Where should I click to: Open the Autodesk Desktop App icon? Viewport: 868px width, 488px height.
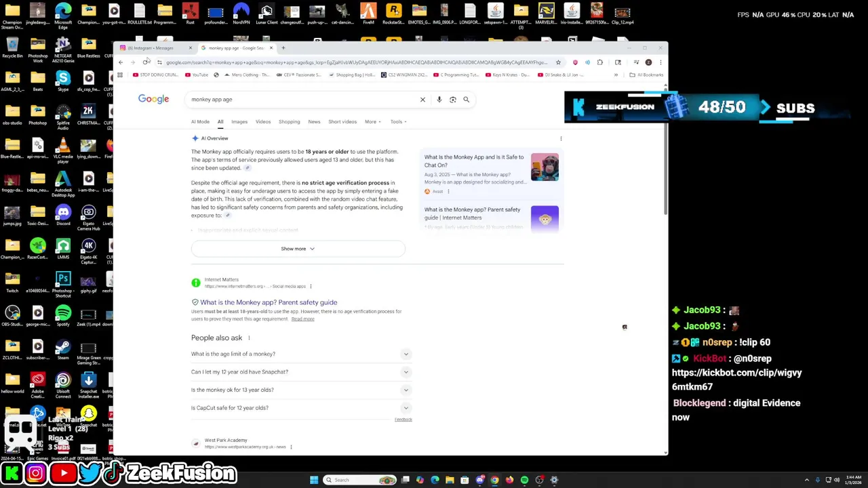coord(63,184)
